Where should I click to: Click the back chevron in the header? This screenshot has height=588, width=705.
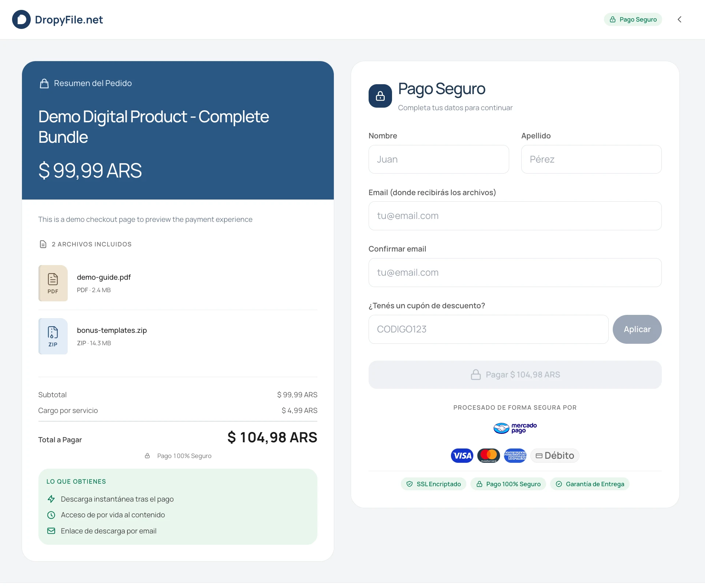click(x=679, y=19)
